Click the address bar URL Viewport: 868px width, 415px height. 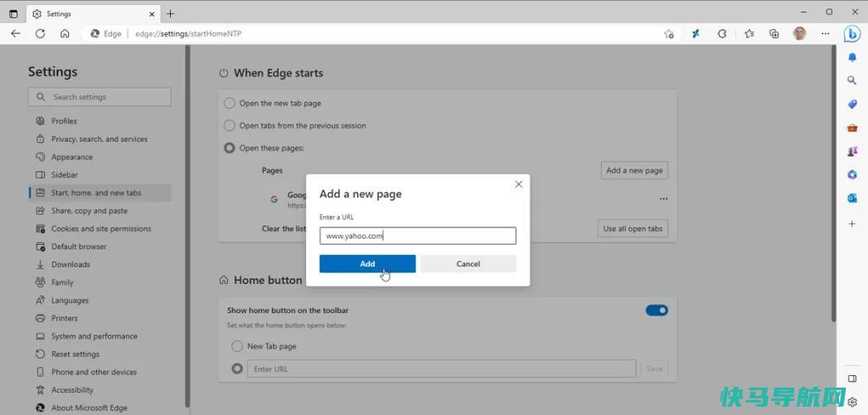tap(188, 34)
